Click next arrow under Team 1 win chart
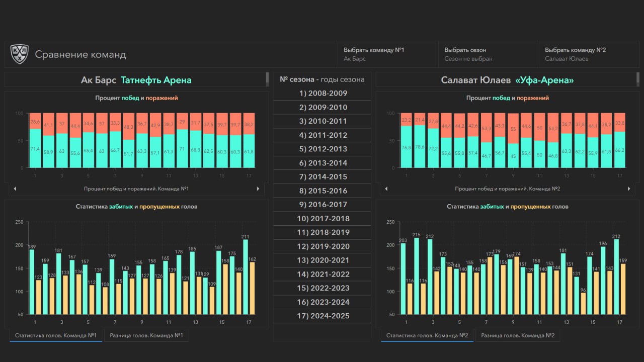This screenshot has width=644, height=362. point(258,189)
